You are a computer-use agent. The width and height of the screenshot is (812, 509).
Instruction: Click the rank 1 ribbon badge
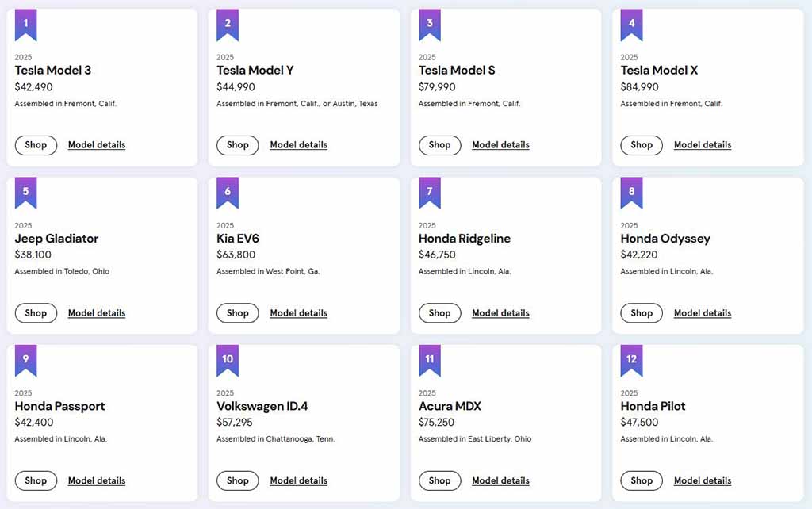(25, 24)
